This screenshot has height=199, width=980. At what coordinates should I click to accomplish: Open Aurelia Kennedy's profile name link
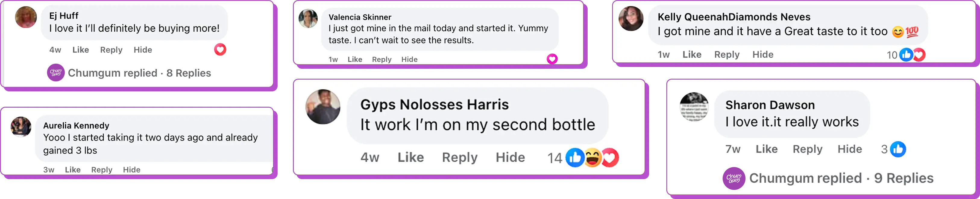(x=76, y=125)
